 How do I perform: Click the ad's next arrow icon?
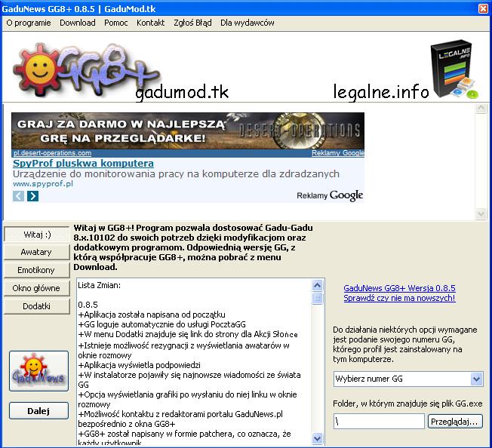click(x=32, y=196)
